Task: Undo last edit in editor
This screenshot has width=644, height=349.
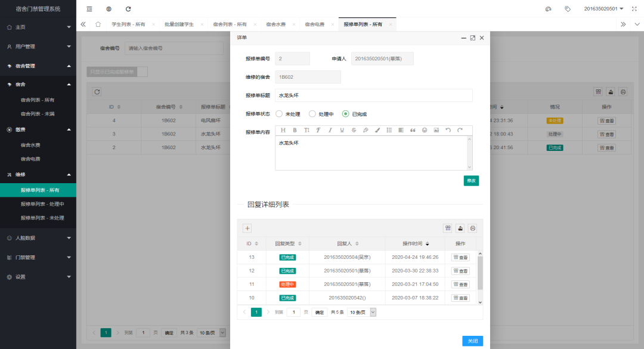Action: pos(448,130)
